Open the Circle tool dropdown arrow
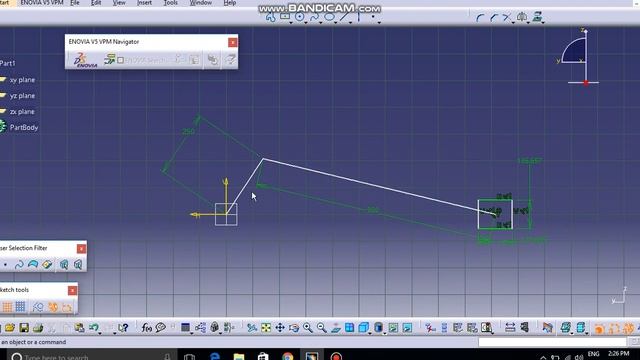The height and width of the screenshot is (360, 640). coord(306,22)
